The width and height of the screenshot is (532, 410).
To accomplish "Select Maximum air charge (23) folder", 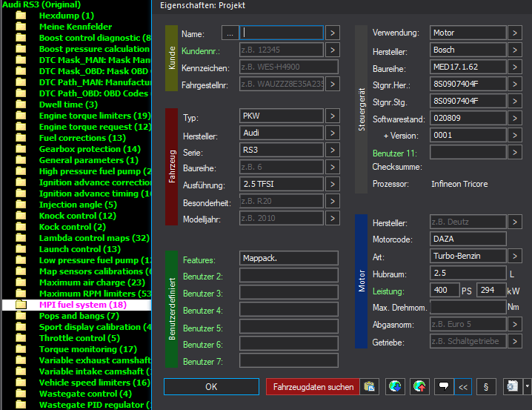I will (x=92, y=282).
